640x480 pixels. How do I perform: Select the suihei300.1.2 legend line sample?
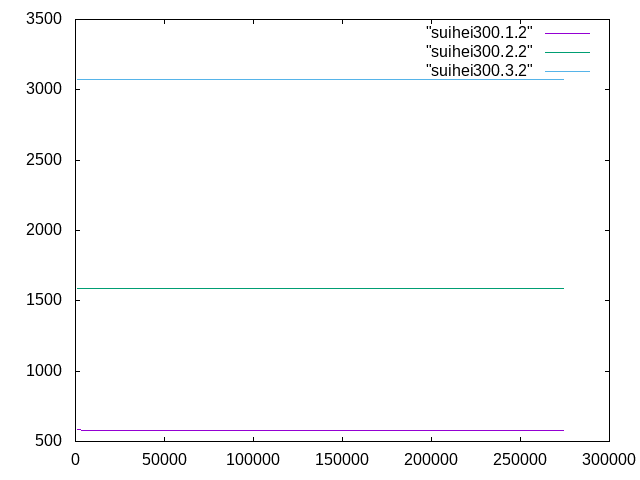(x=567, y=34)
